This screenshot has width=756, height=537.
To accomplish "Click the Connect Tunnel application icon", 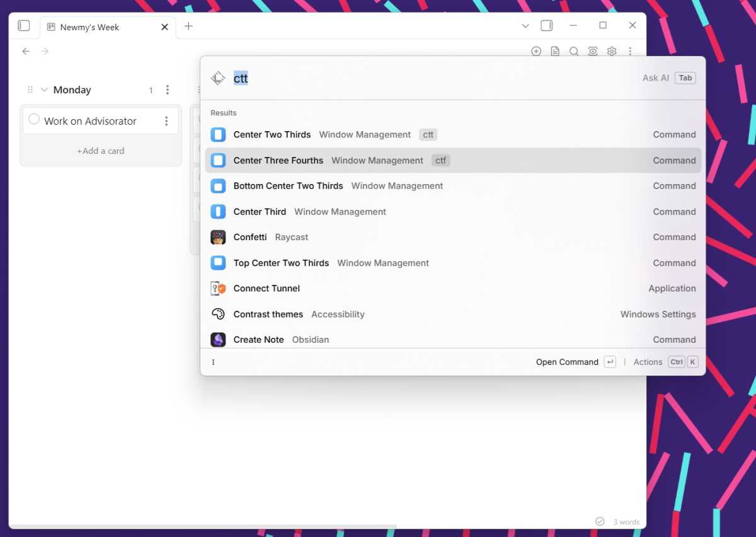I will coord(217,288).
